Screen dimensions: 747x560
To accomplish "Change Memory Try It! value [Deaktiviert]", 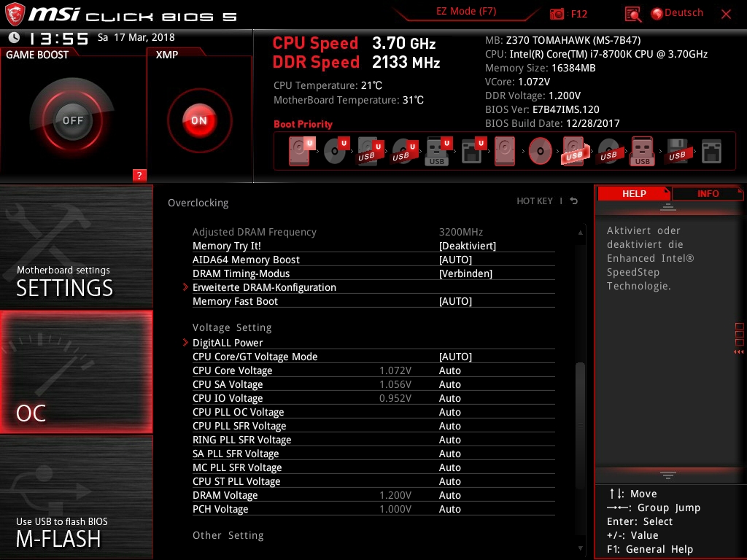I will tap(468, 246).
